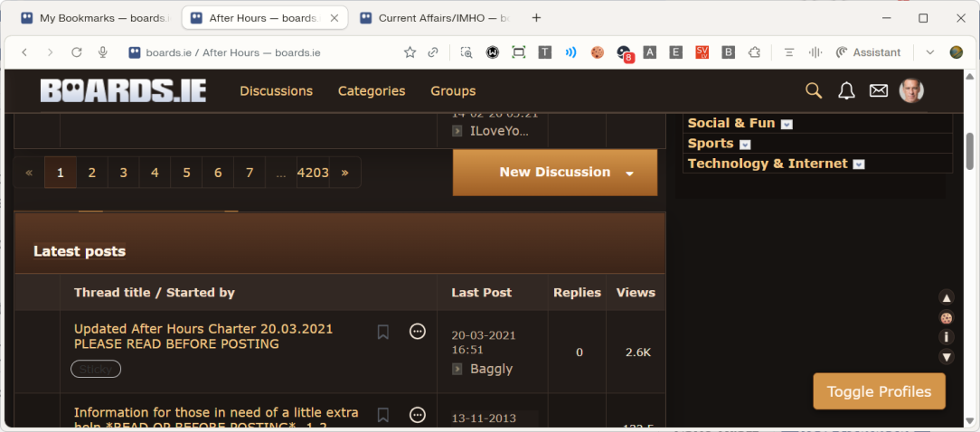Open the circular W extension
The image size is (980, 432).
pyautogui.click(x=493, y=52)
